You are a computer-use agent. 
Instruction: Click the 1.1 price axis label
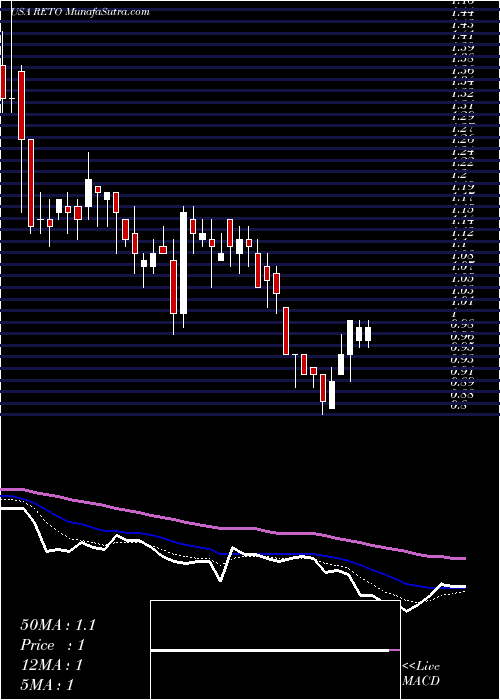460,244
